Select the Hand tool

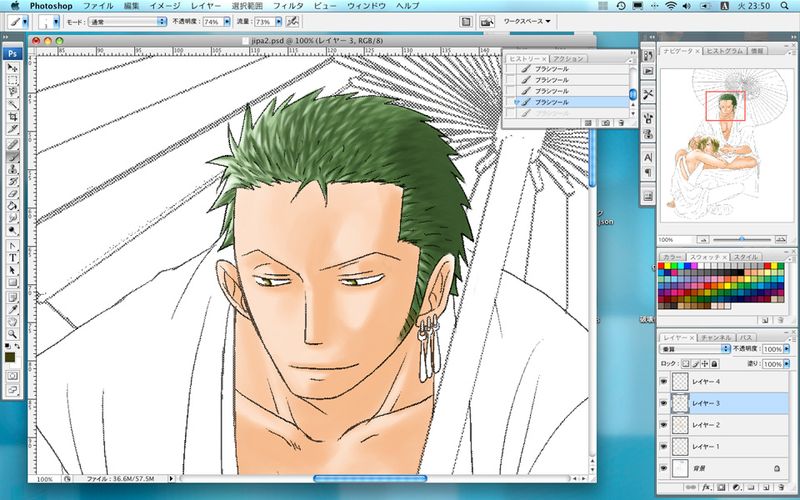(12, 322)
